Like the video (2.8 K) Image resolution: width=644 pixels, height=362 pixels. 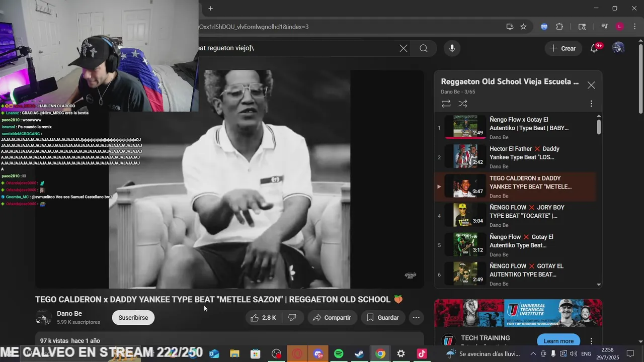[x=263, y=318]
